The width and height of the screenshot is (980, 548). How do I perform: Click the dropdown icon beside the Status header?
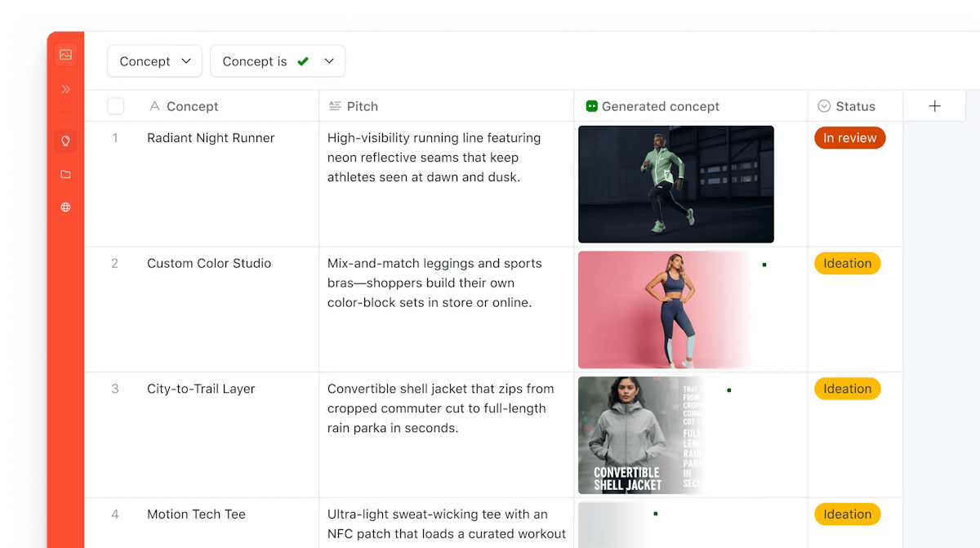point(824,106)
